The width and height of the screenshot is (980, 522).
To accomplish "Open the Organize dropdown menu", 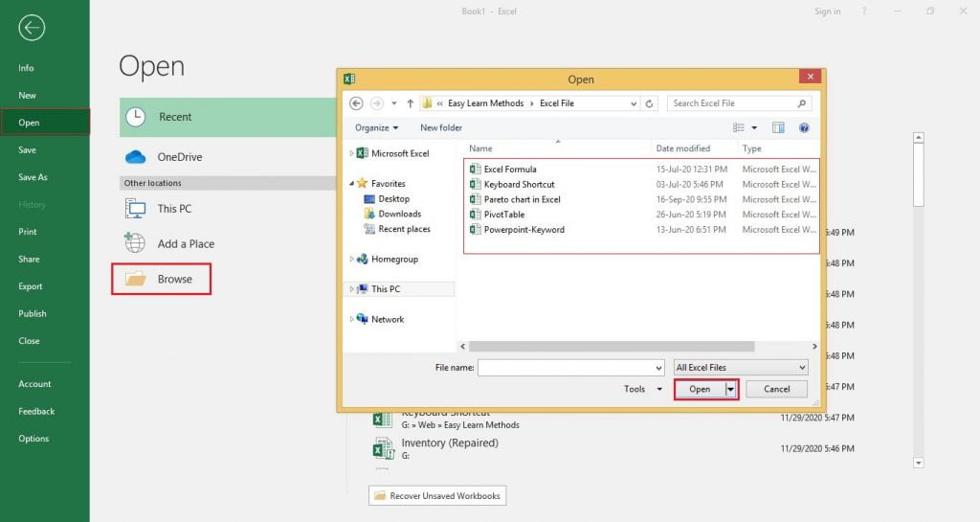I will 376,127.
